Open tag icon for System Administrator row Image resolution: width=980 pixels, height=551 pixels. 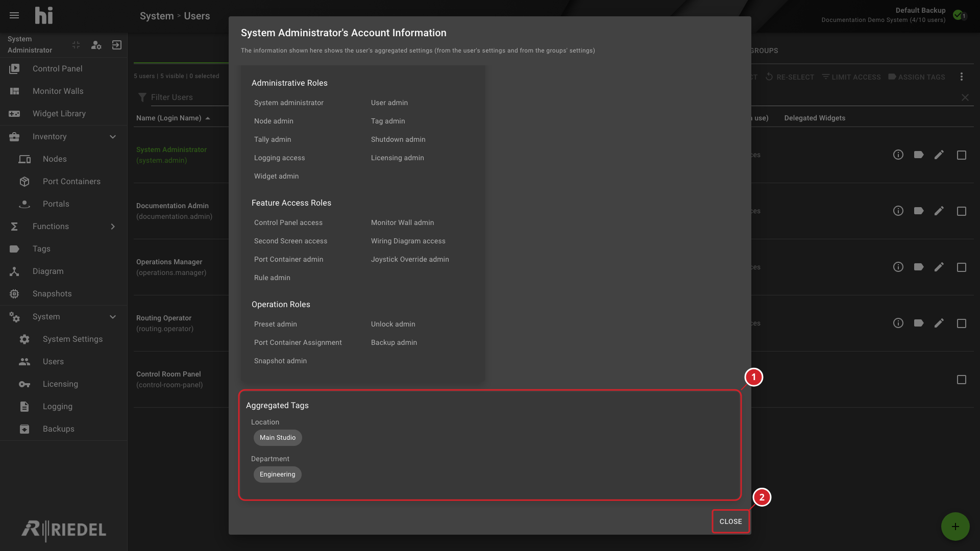pyautogui.click(x=919, y=155)
